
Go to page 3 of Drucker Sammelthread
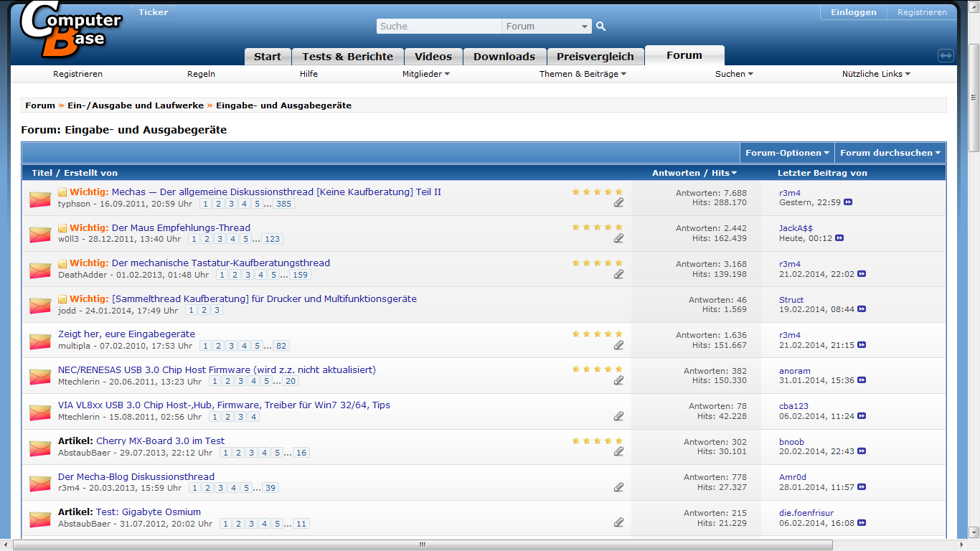pos(217,310)
